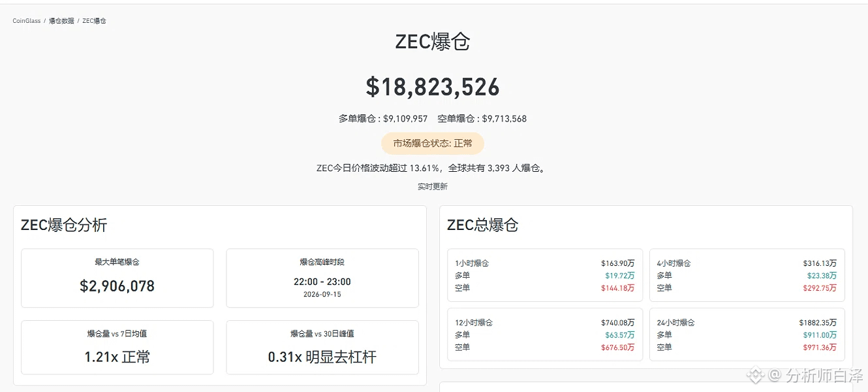Open the 24小时爆仓 summary card
Screen dimensions: 868x392
(x=747, y=335)
